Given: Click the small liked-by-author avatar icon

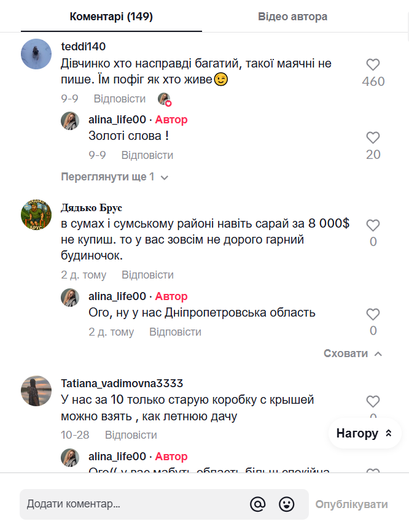Looking at the screenshot, I should pos(164,99).
